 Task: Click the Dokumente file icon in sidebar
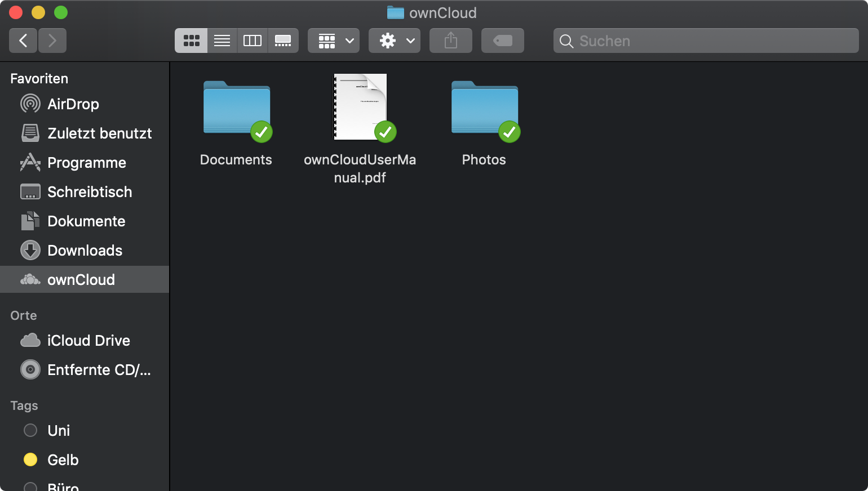[30, 221]
